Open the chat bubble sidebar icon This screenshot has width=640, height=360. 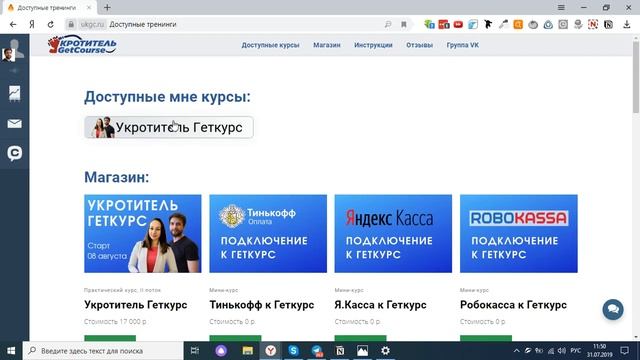pyautogui.click(x=14, y=153)
